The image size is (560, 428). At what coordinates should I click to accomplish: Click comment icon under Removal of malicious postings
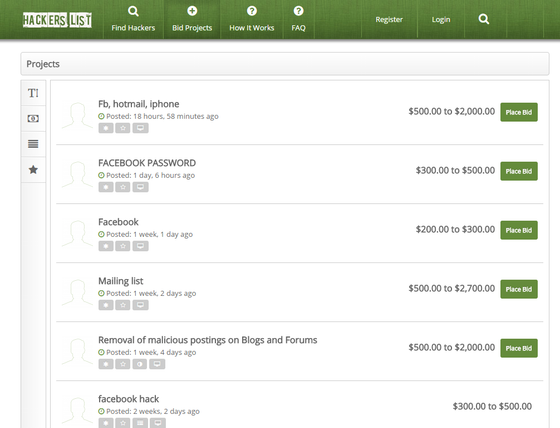(157, 364)
